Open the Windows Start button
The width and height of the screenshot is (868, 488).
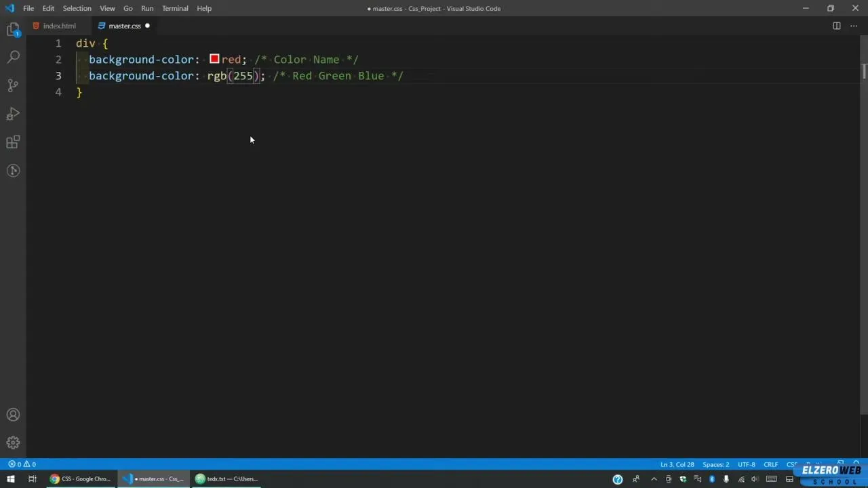pos(10,479)
